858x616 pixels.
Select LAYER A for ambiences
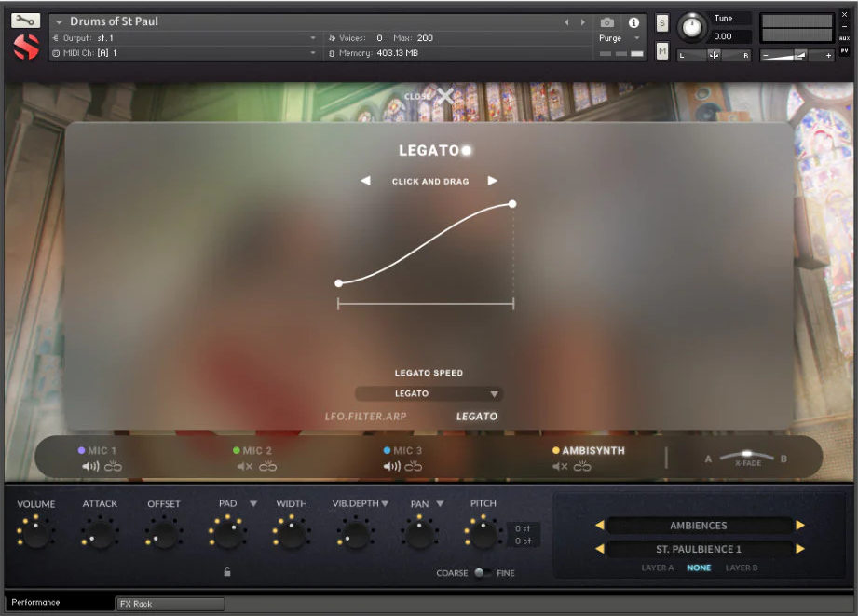[658, 568]
